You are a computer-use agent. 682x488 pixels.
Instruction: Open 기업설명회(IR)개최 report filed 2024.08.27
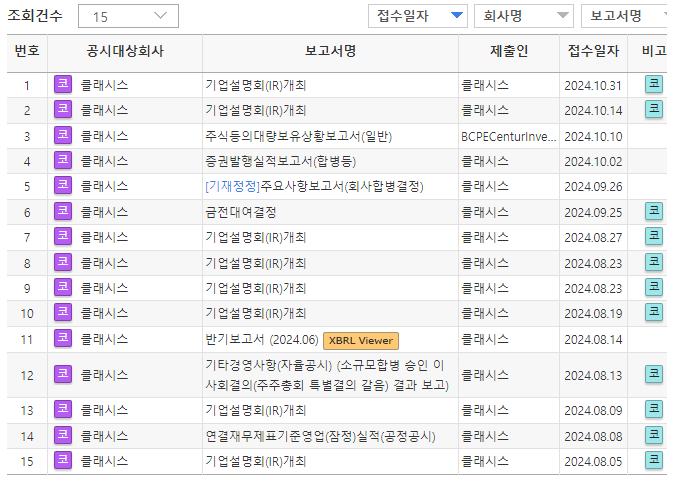click(x=256, y=237)
